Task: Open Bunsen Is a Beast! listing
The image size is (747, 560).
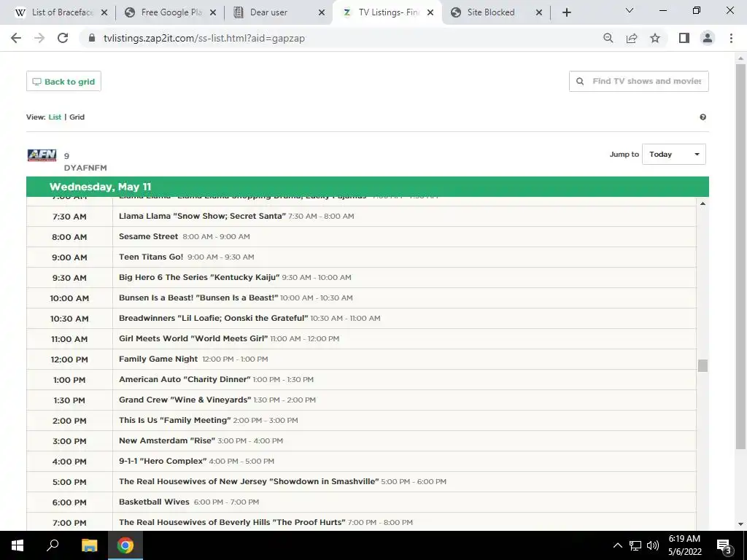Action: [x=198, y=298]
